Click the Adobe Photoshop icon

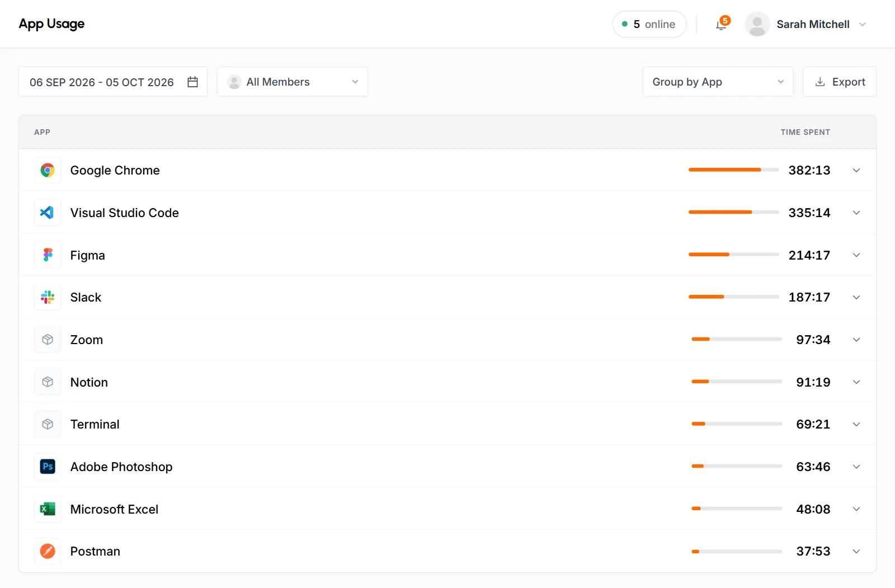tap(48, 467)
